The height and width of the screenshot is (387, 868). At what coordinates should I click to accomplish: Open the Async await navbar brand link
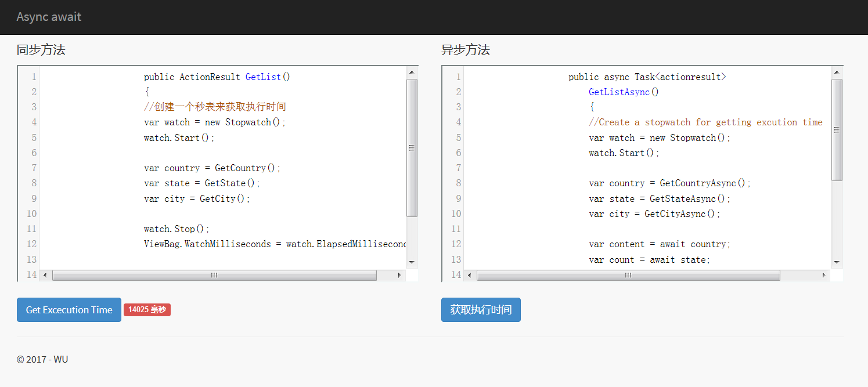click(49, 17)
